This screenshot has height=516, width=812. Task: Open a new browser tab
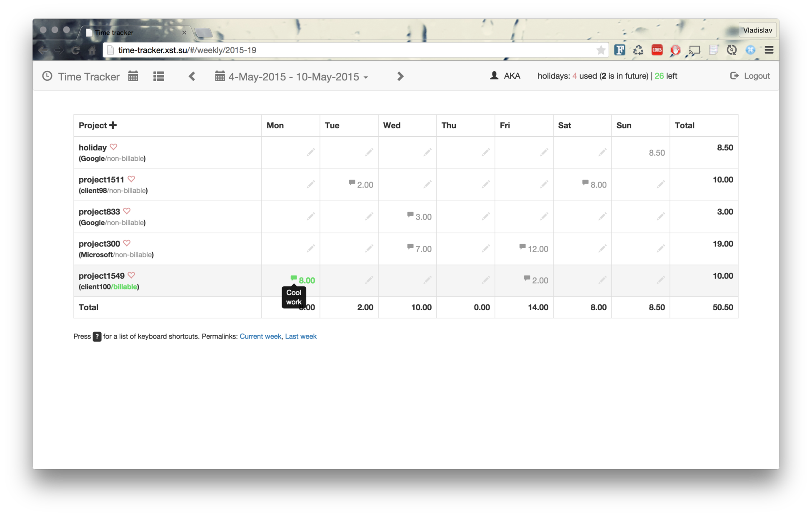pyautogui.click(x=203, y=32)
